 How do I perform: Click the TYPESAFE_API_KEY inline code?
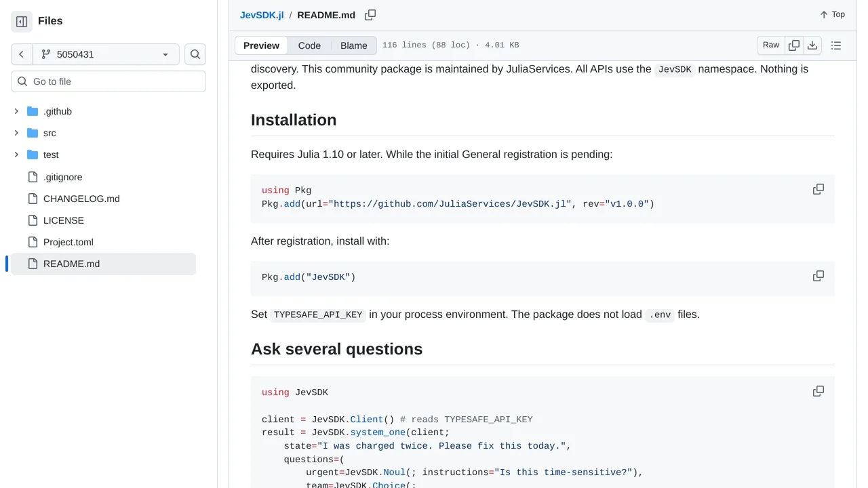[x=318, y=314]
